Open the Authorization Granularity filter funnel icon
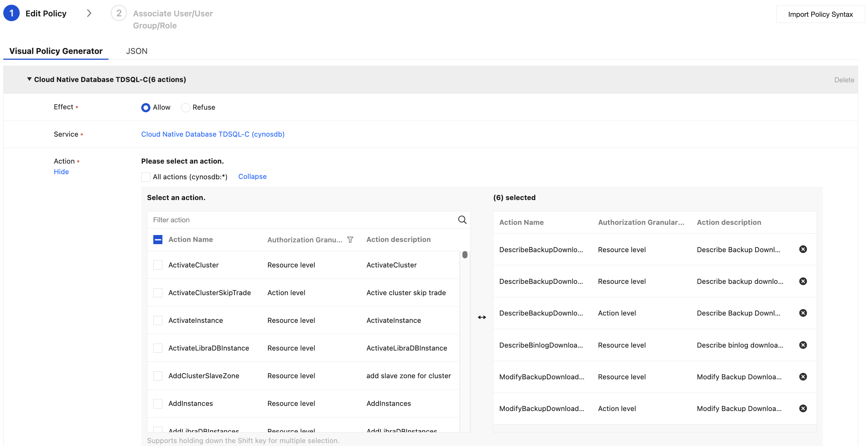868x446 pixels. point(350,240)
